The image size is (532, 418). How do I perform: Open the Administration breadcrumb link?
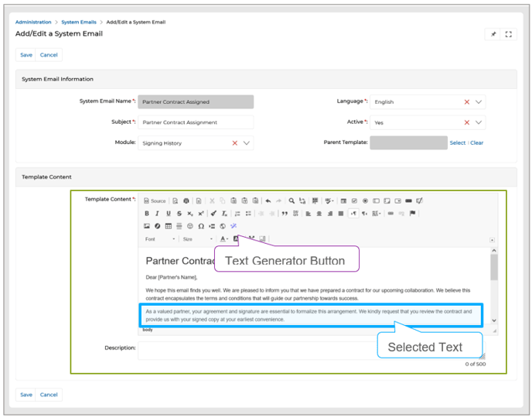(33, 22)
